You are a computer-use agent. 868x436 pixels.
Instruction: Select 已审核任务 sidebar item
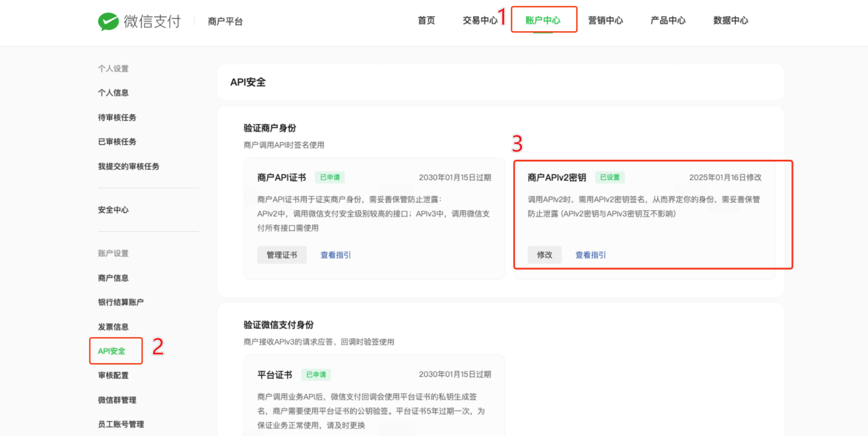tap(117, 142)
